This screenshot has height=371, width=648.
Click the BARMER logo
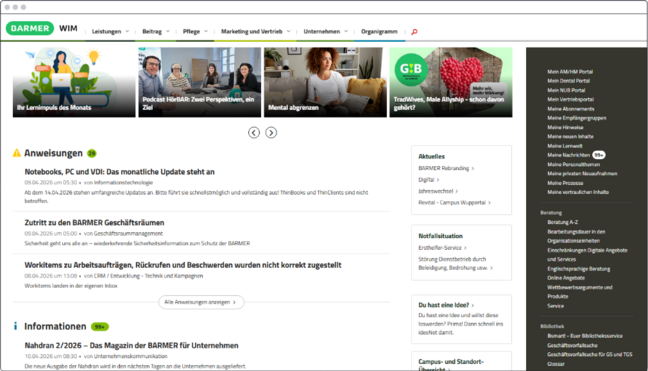coord(30,29)
